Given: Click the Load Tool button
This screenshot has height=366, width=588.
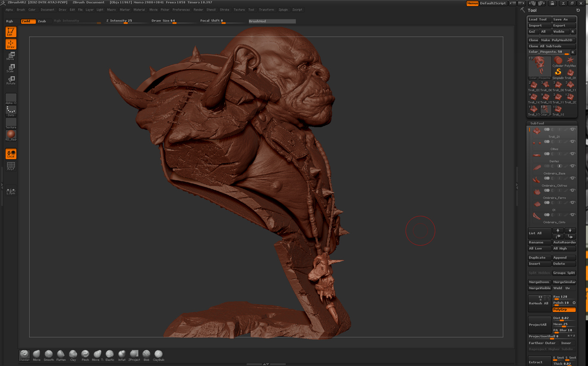Looking at the screenshot, I should (539, 19).
